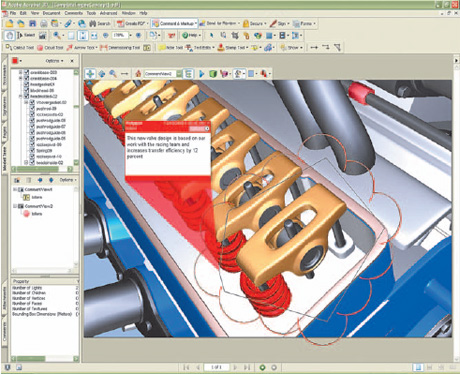Switch to the Signatures side tab
This screenshot has height=374, width=460.
click(x=5, y=107)
